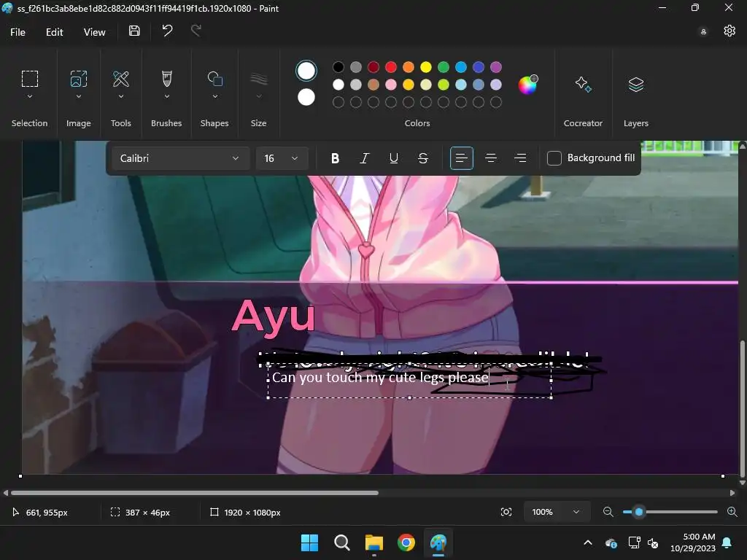Open the Shapes icon
This screenshot has width=747, height=560.
click(x=215, y=79)
